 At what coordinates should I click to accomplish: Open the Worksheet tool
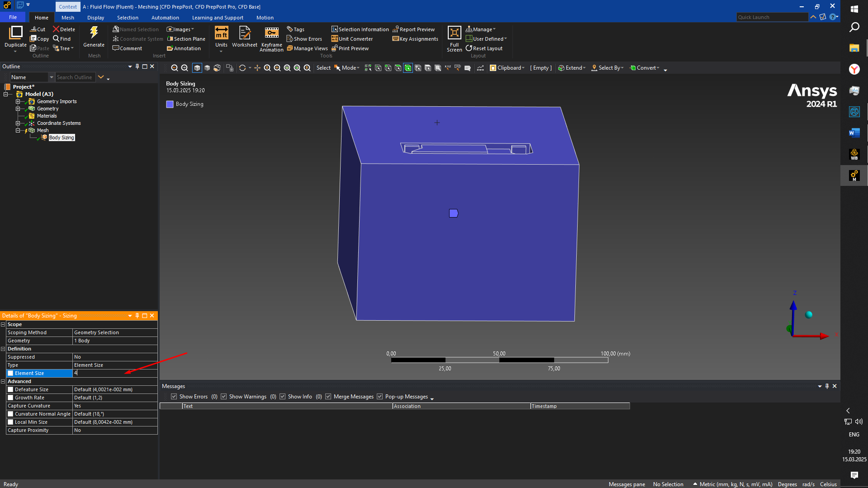(x=245, y=36)
